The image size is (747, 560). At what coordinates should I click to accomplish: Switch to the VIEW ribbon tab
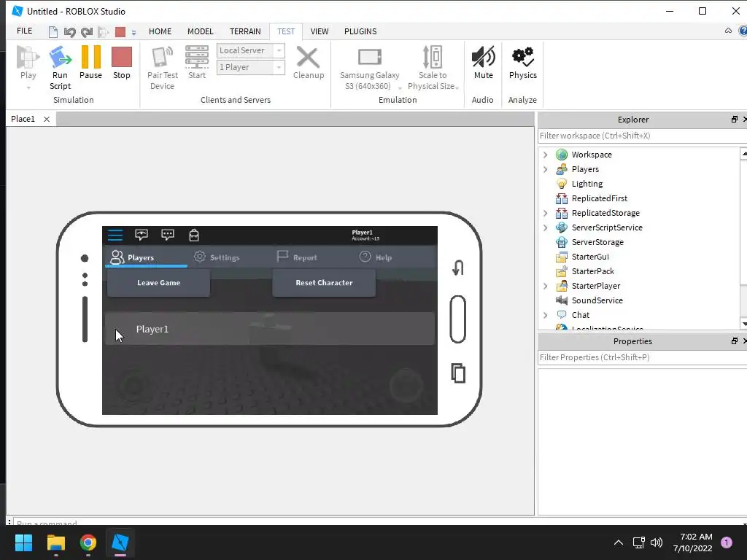point(320,31)
